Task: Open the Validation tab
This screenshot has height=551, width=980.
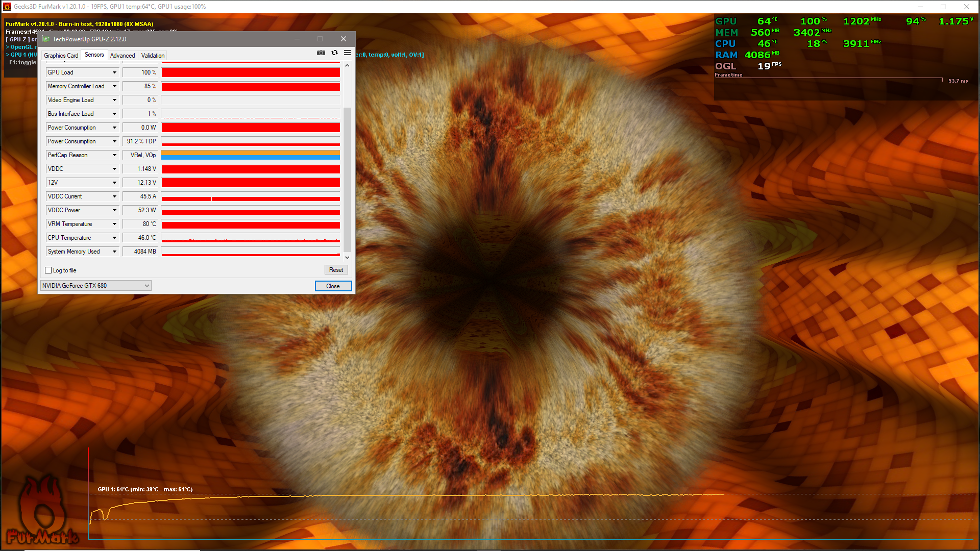Action: [153, 56]
